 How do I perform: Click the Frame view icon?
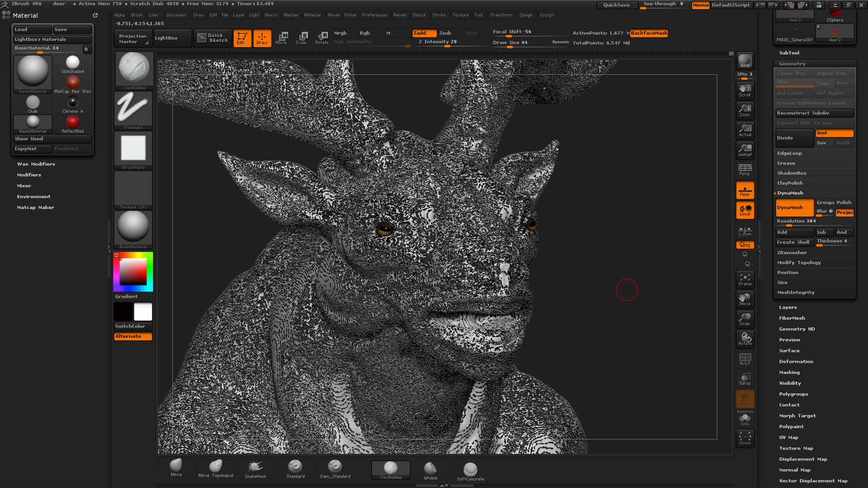(745, 280)
